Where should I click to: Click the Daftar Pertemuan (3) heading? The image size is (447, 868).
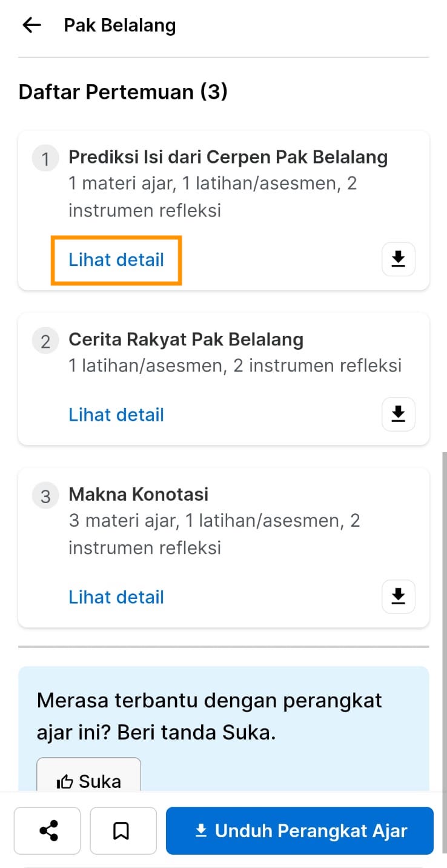tap(123, 92)
